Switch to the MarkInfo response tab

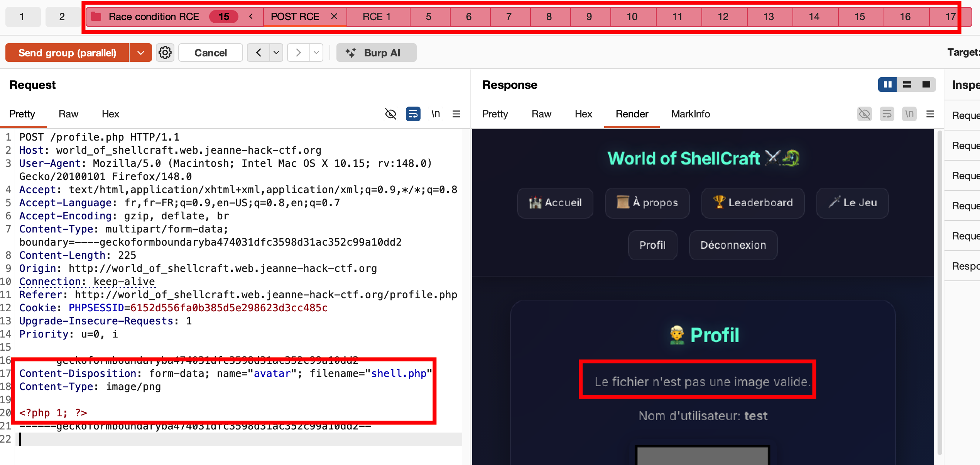pyautogui.click(x=691, y=114)
